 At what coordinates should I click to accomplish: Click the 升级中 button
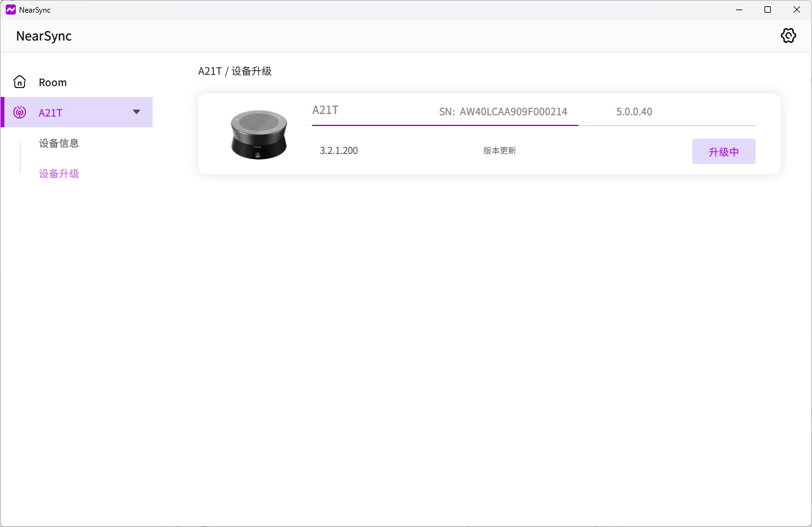pyautogui.click(x=723, y=151)
